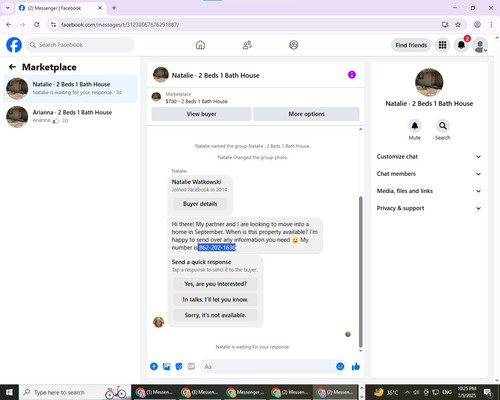Switch to the (1) Messenger taskbar window
The image size is (500, 400).
(x=154, y=392)
